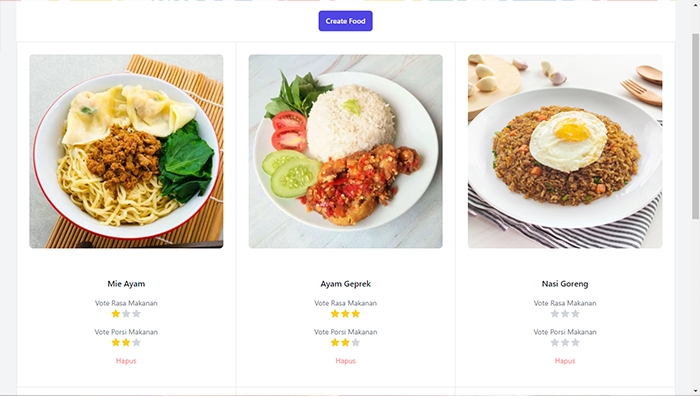Set Nasi Goreng portion to two stars
This screenshot has height=396, width=700.
pyautogui.click(x=565, y=342)
